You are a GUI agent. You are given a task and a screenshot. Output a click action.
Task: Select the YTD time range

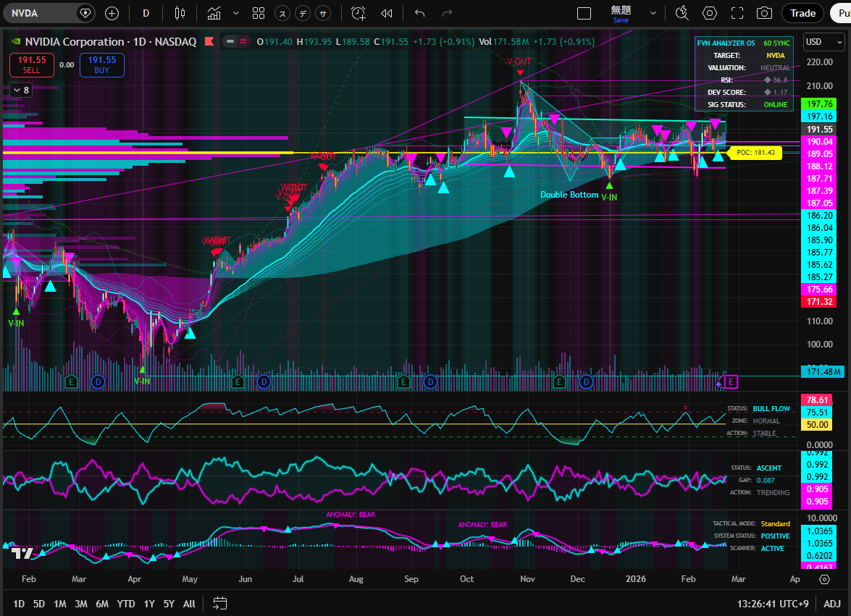click(x=126, y=604)
